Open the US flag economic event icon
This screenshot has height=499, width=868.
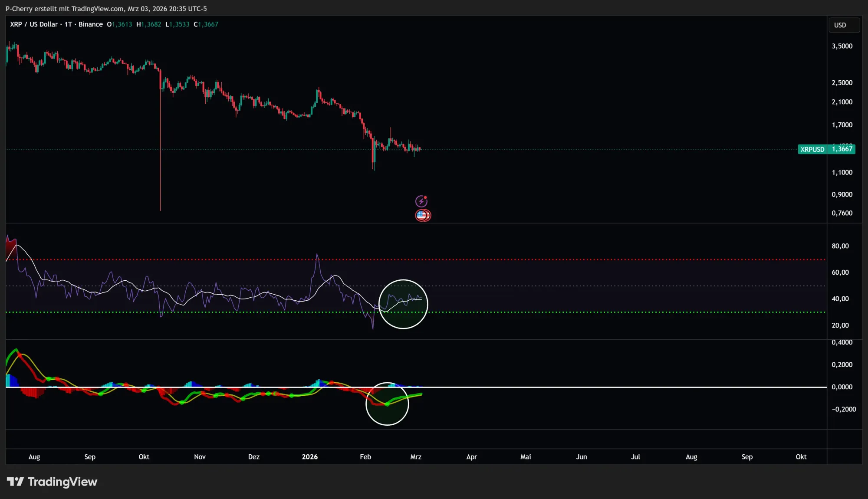point(421,215)
